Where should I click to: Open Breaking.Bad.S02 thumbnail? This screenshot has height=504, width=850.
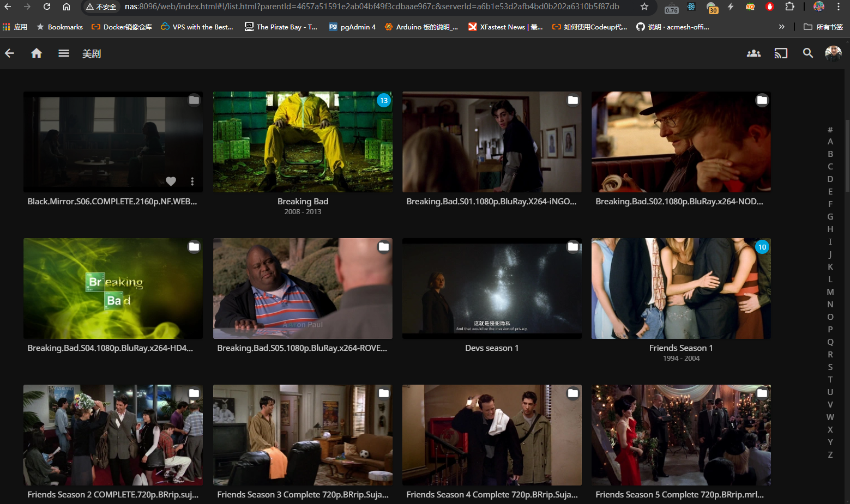681,142
